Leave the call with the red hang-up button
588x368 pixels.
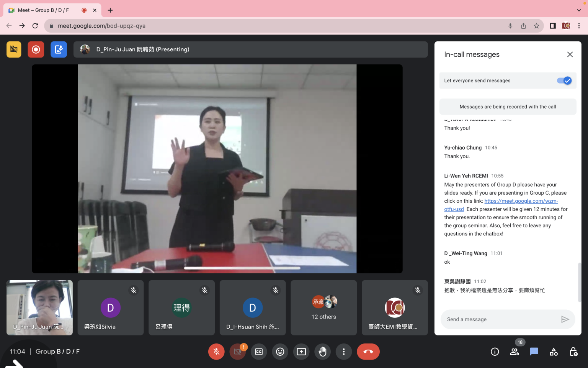(368, 352)
